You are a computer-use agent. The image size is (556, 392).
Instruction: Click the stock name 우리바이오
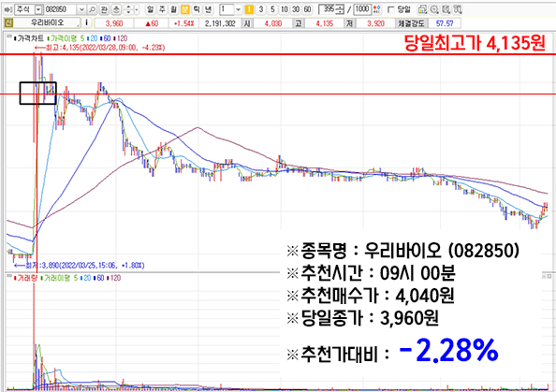tap(47, 23)
